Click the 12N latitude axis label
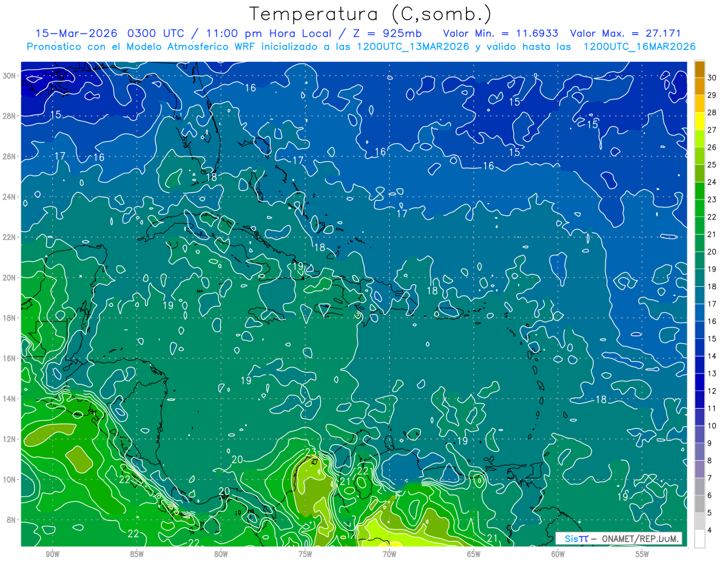 [10, 438]
